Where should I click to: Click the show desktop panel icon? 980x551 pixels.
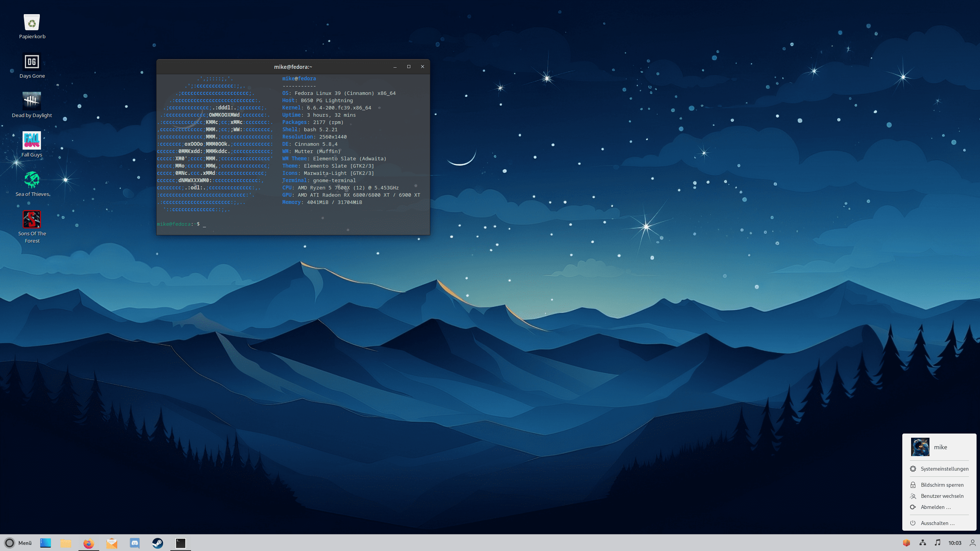pyautogui.click(x=46, y=543)
